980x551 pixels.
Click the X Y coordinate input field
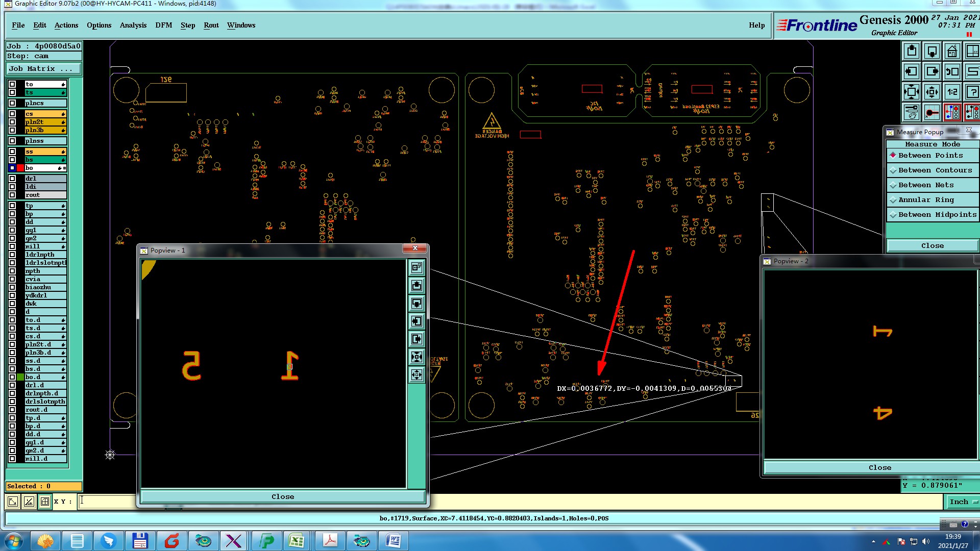(x=107, y=502)
